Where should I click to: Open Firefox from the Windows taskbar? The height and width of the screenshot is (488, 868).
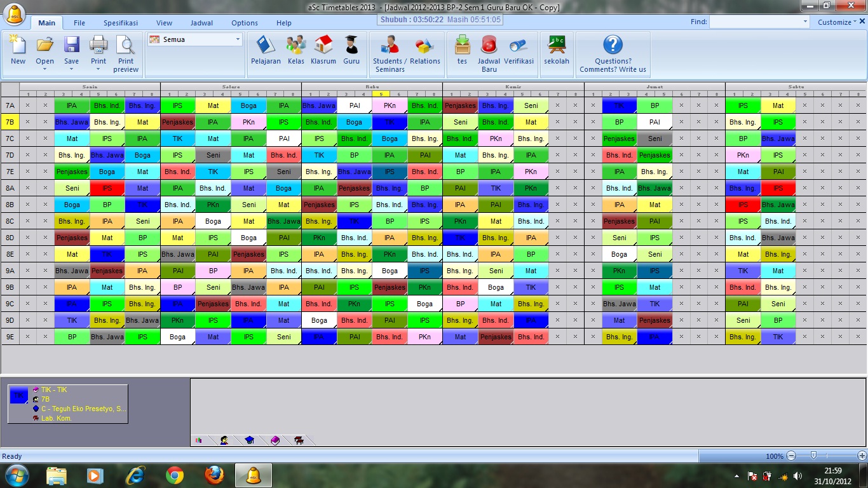tap(214, 475)
